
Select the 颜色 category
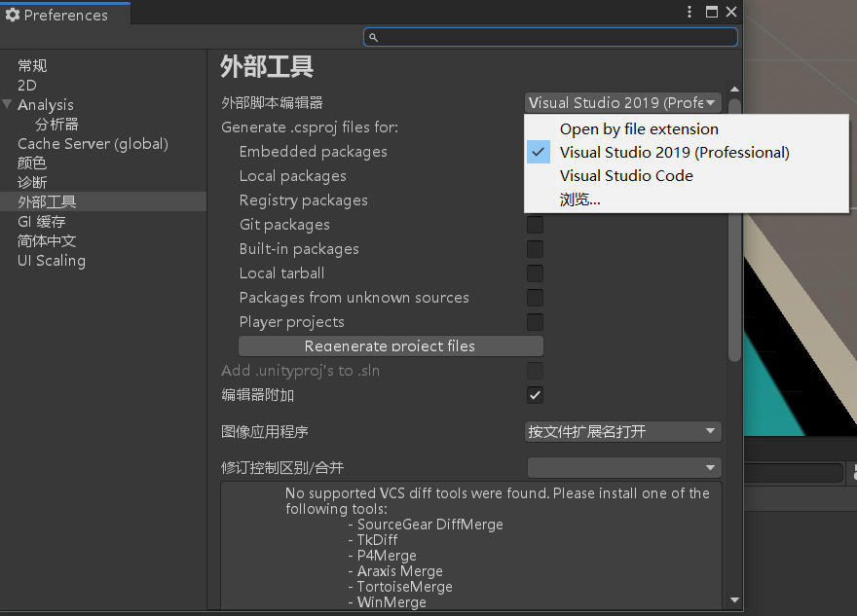click(x=32, y=163)
